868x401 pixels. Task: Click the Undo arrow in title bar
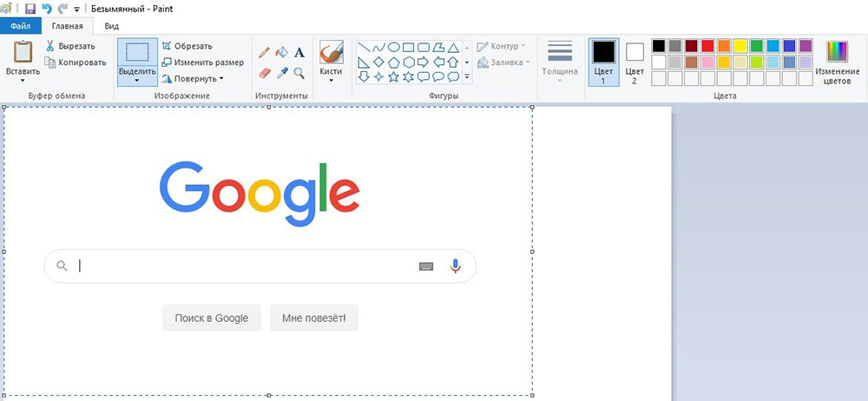[x=46, y=9]
